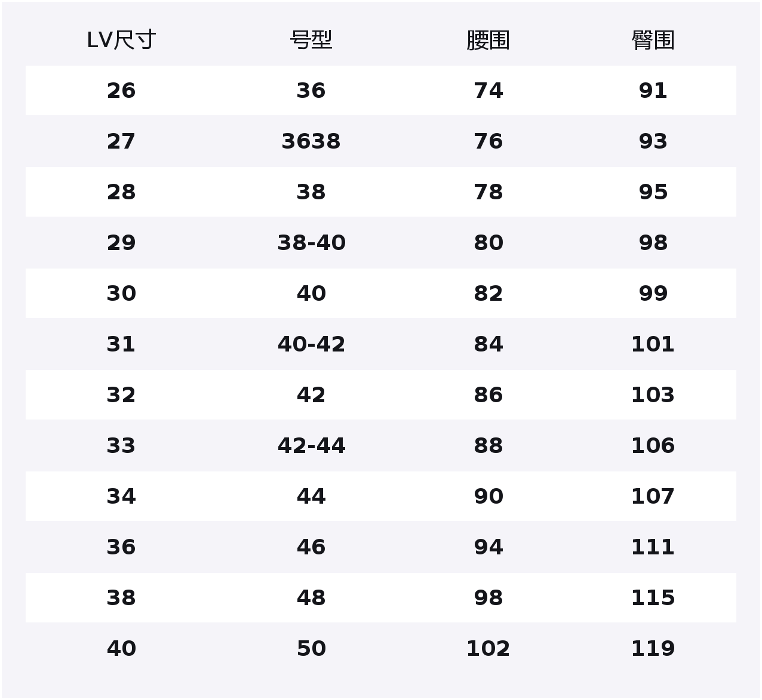Select hip value 111

653,547
